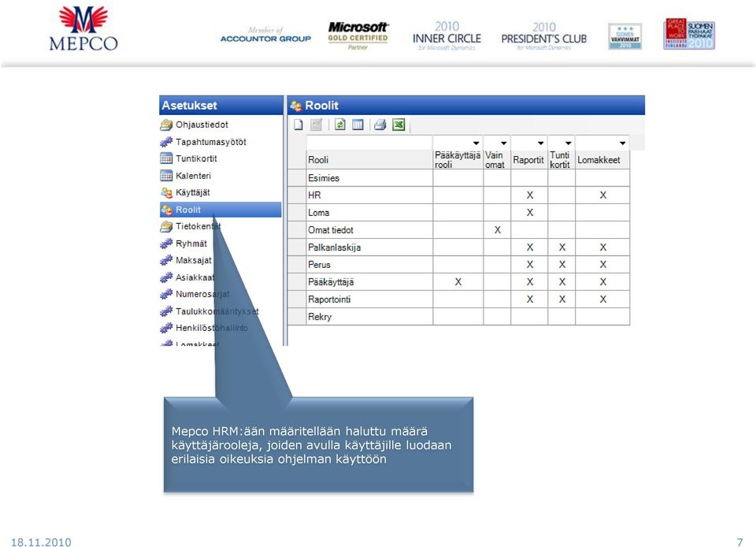Click the greyed-out Edit toolbar icon
This screenshot has height=547, width=756.
click(317, 125)
